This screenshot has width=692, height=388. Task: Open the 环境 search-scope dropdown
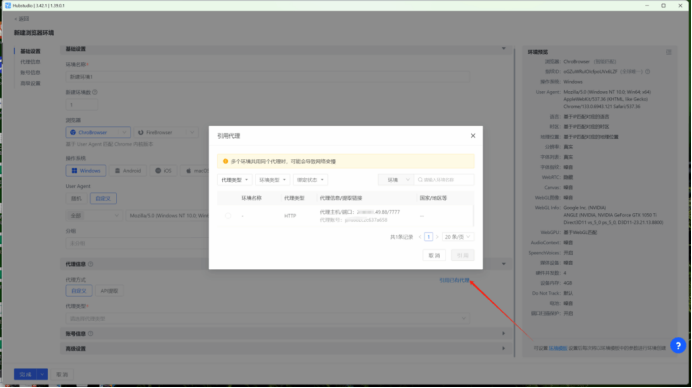(396, 180)
